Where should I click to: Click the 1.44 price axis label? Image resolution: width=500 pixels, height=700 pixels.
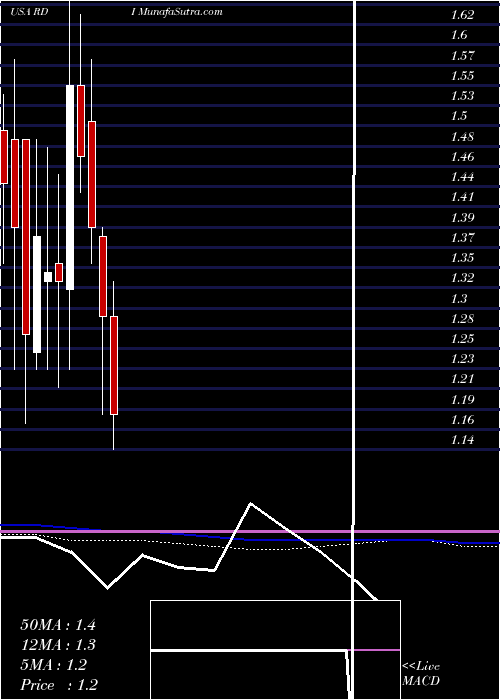pos(462,177)
